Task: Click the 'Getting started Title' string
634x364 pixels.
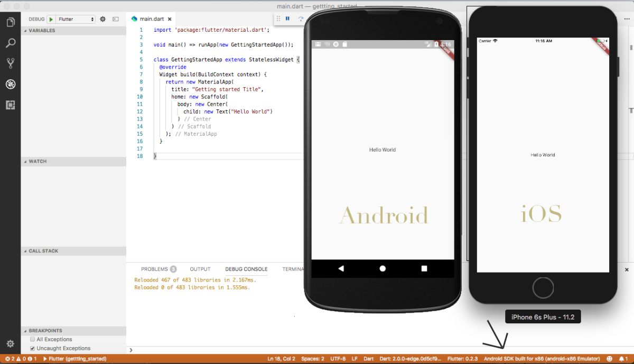Action: tap(226, 89)
